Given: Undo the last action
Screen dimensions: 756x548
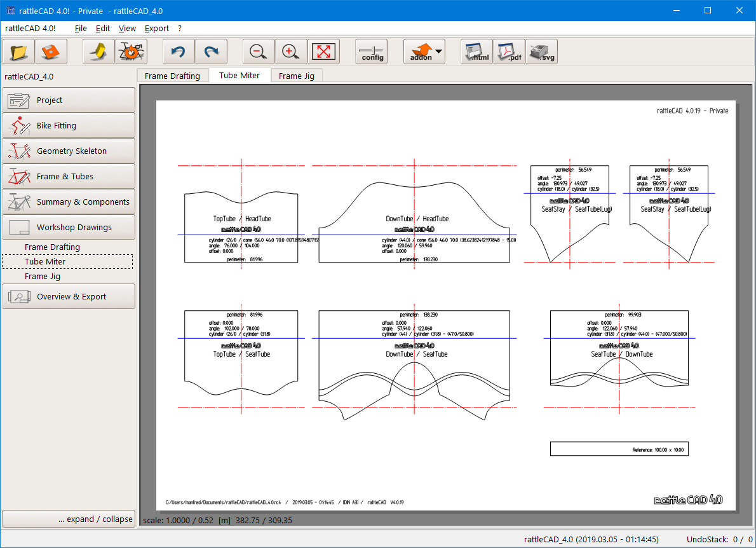Looking at the screenshot, I should point(179,51).
